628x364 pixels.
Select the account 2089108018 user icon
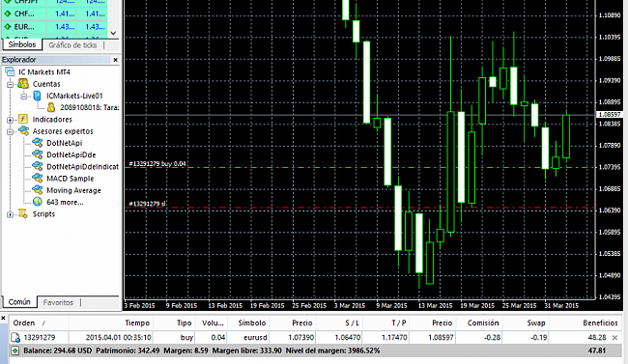coord(51,107)
